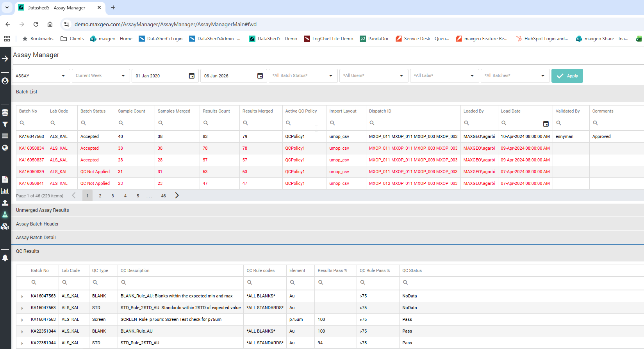Open the Current Week period dropdown

click(x=101, y=76)
